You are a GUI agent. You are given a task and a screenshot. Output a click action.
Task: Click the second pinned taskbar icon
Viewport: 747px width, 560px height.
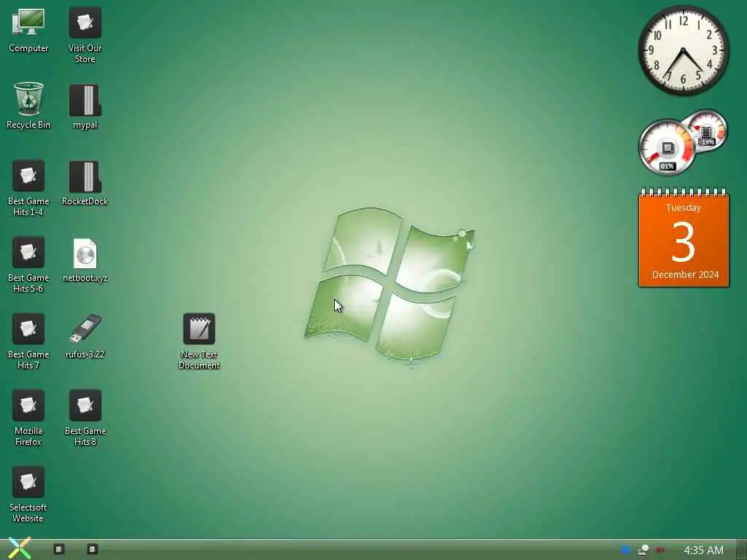(93, 550)
